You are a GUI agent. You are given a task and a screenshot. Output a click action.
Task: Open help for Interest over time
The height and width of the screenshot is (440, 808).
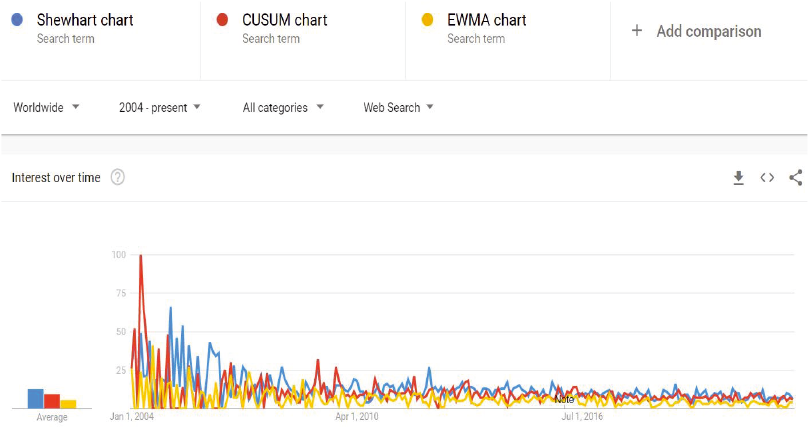click(117, 177)
